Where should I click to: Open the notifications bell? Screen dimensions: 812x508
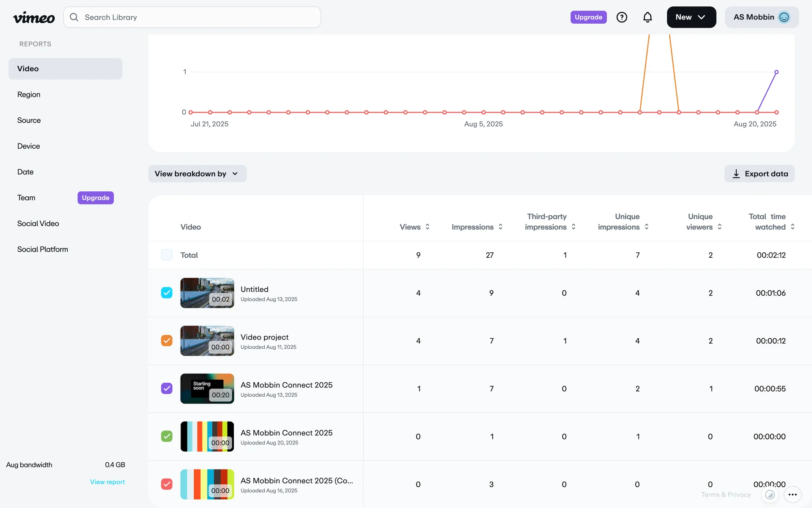point(647,17)
